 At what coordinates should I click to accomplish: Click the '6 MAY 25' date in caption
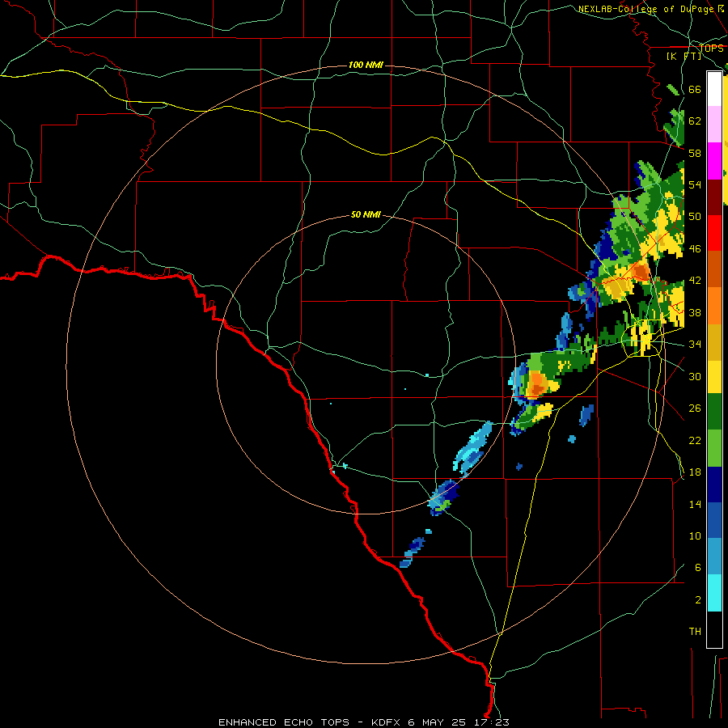click(438, 722)
